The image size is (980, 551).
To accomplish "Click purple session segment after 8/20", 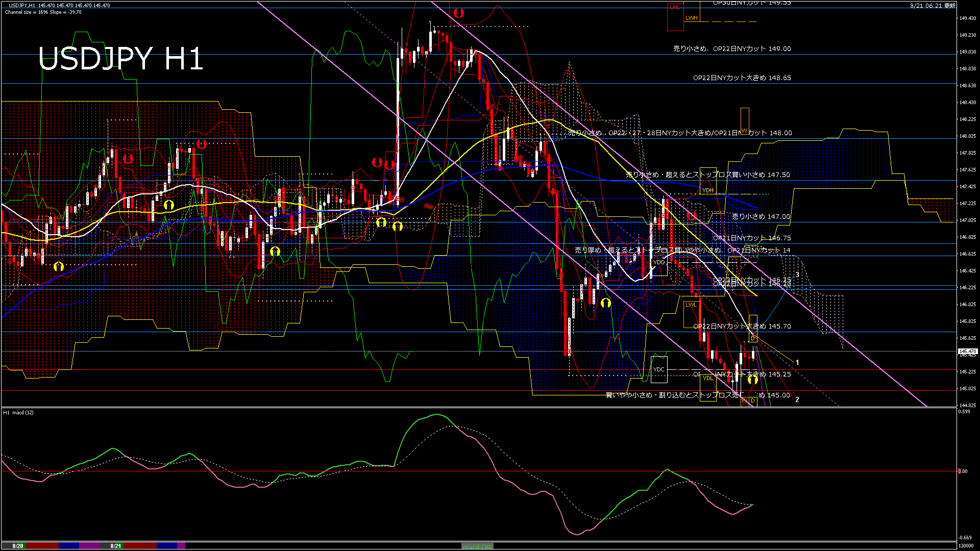I will [89, 546].
